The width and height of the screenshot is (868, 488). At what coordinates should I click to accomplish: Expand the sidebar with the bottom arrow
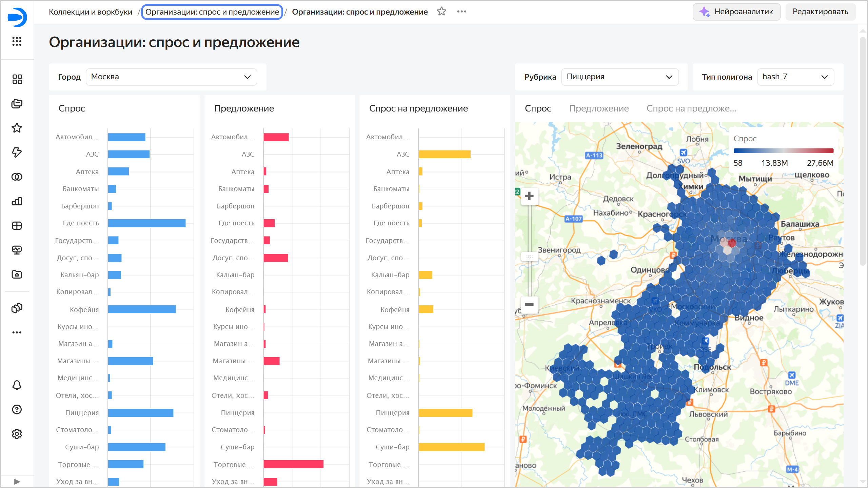point(17,481)
